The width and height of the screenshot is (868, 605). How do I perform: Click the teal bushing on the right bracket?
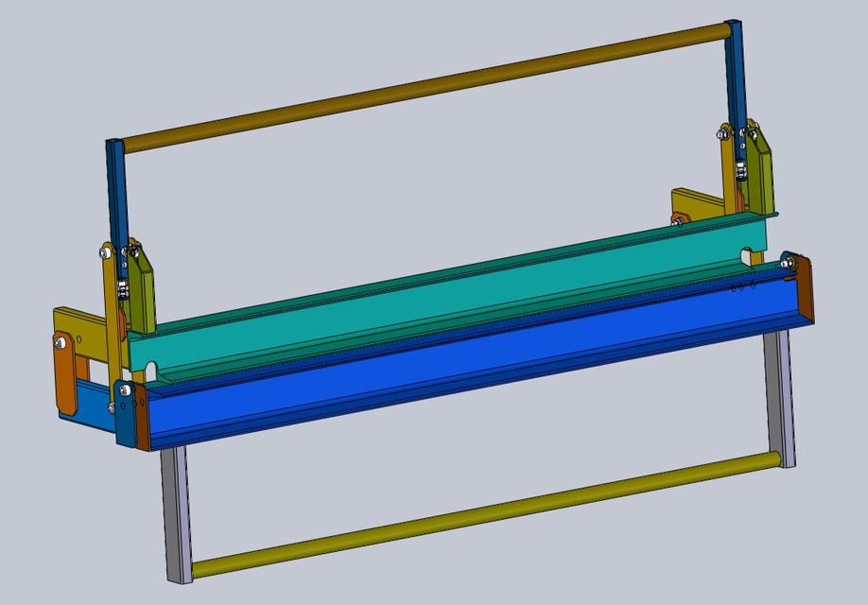[x=786, y=256]
